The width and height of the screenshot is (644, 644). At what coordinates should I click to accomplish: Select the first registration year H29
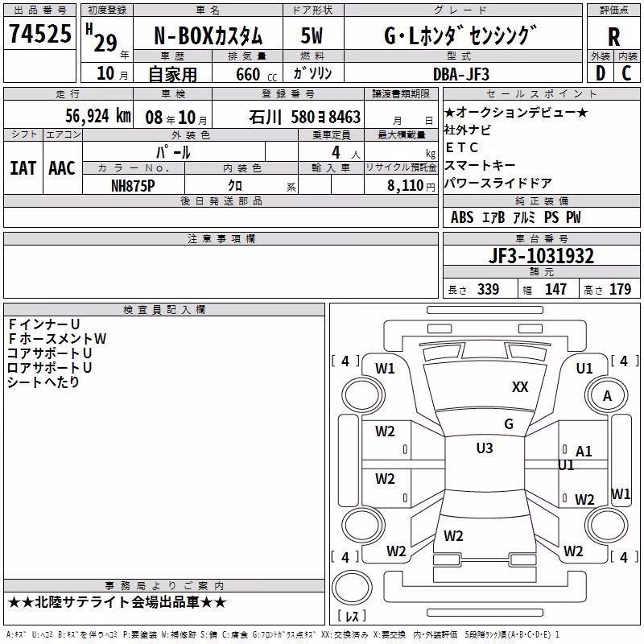click(x=101, y=38)
